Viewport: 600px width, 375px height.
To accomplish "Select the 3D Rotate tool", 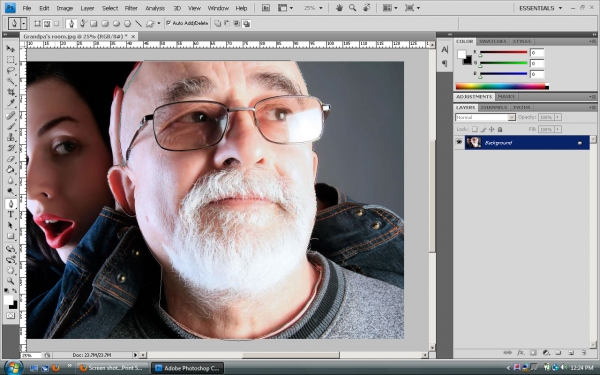I will (10, 249).
